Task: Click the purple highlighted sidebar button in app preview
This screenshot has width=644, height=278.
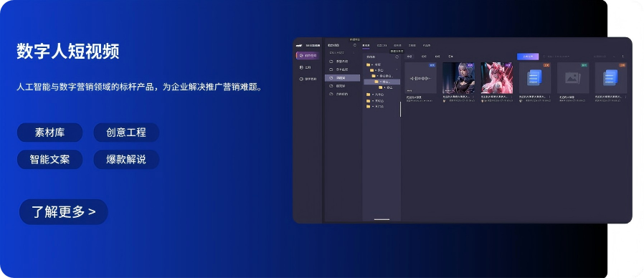Action: 308,55
